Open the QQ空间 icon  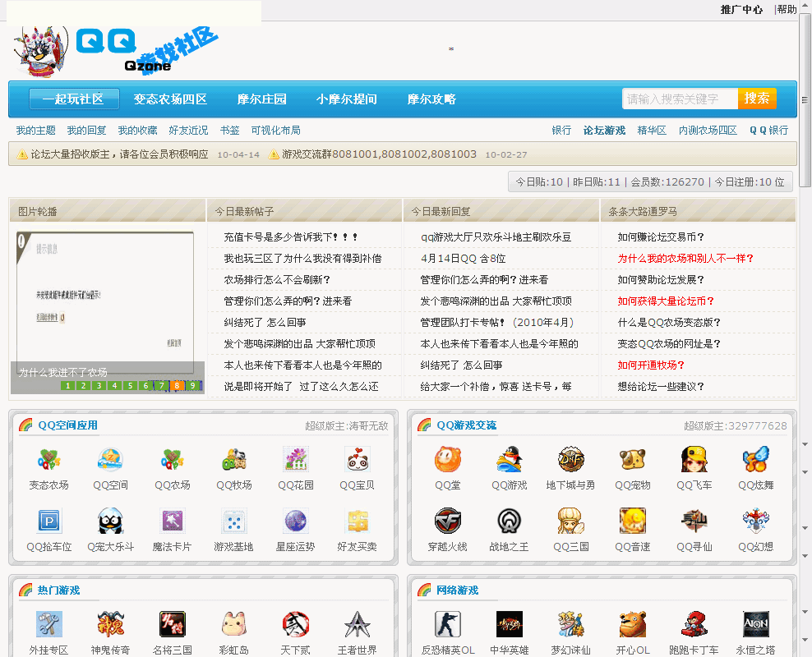coord(110,459)
